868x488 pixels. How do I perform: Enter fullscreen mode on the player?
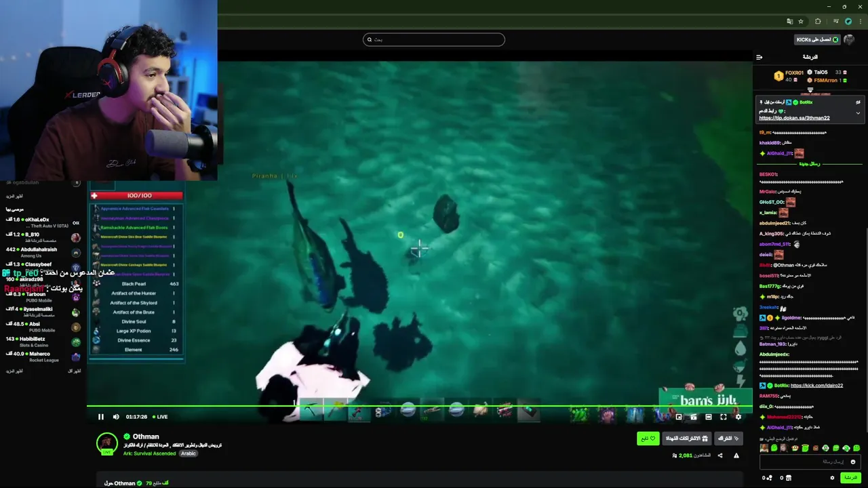tap(724, 417)
